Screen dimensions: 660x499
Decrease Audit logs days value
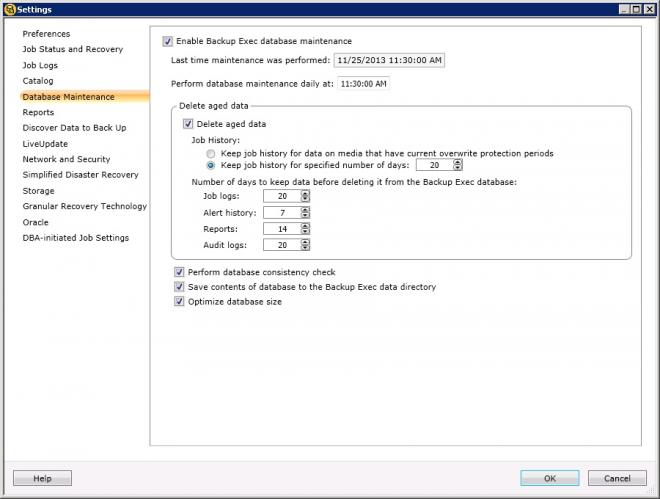305,248
